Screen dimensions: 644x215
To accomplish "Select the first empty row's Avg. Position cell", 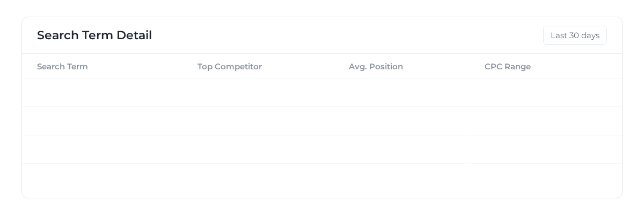I will point(401,92).
